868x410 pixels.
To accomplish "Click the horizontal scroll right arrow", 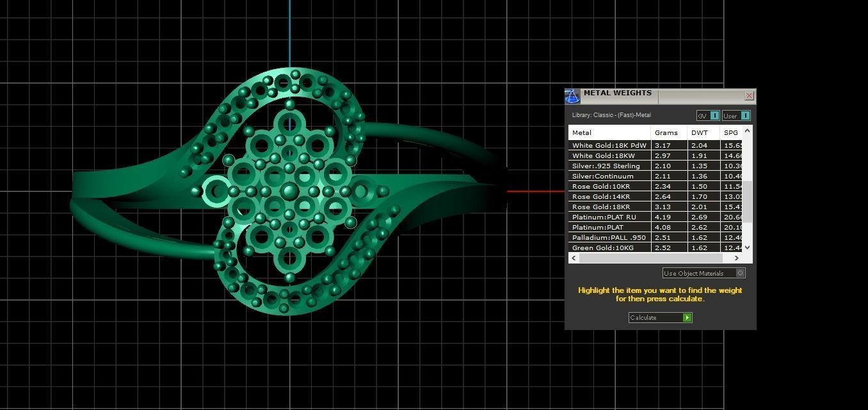I will click(x=736, y=258).
